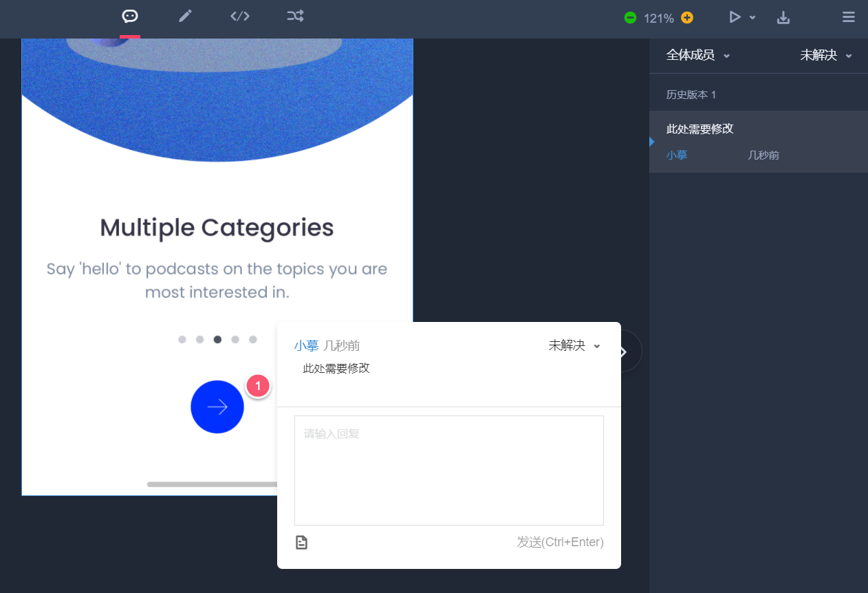Image resolution: width=868 pixels, height=593 pixels.
Task: Select second pagination dot in mockup
Action: [x=199, y=339]
